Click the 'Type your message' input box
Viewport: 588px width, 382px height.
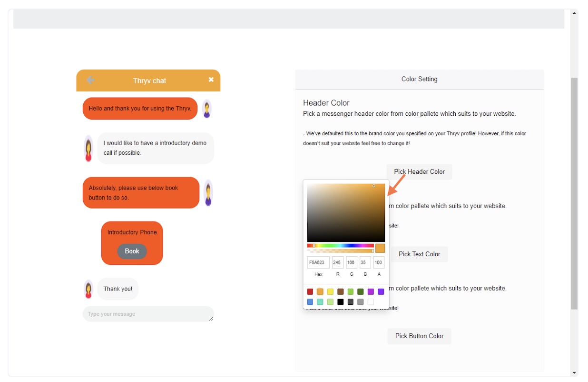tap(148, 314)
